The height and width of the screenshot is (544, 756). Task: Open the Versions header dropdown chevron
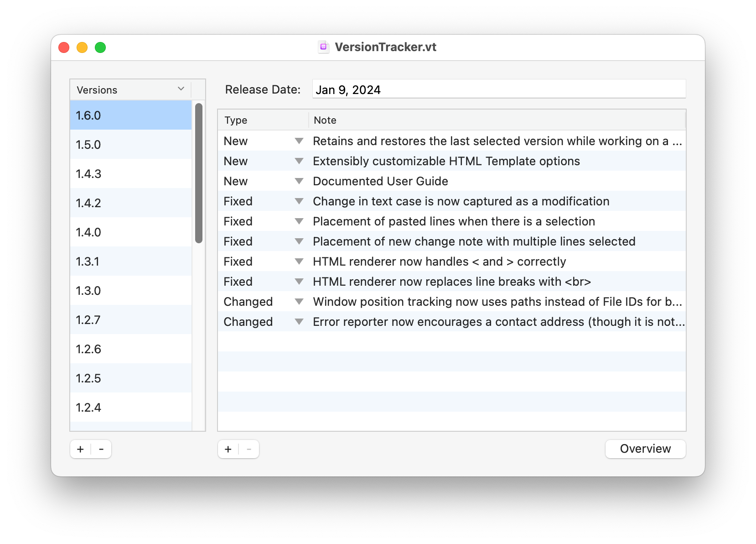pyautogui.click(x=181, y=89)
